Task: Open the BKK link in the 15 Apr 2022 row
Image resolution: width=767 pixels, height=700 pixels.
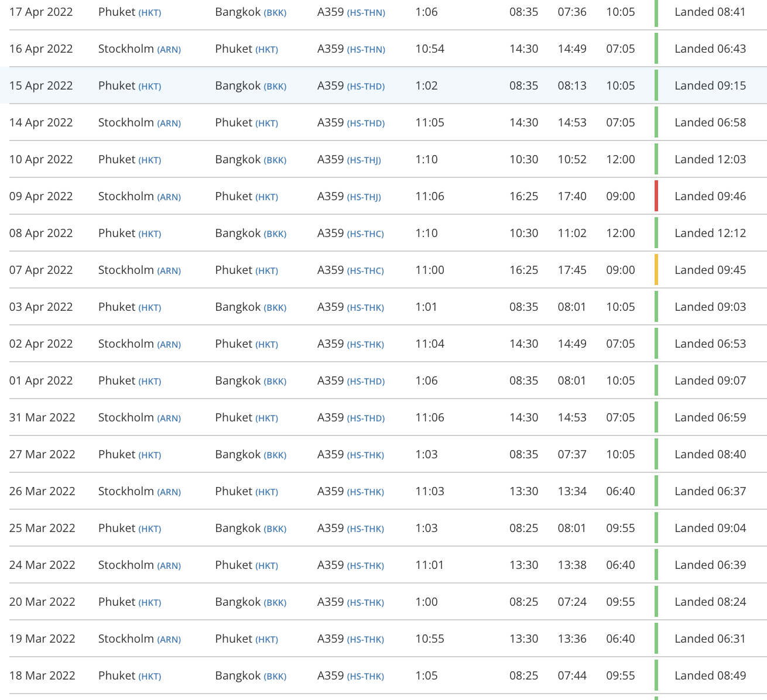Action: (x=275, y=87)
